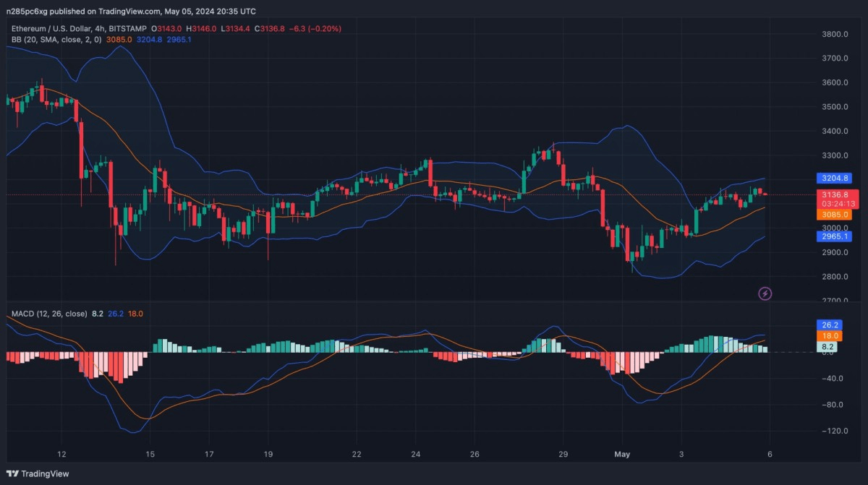Select the 15 date label on time axis
The image size is (868, 485).
pos(150,454)
